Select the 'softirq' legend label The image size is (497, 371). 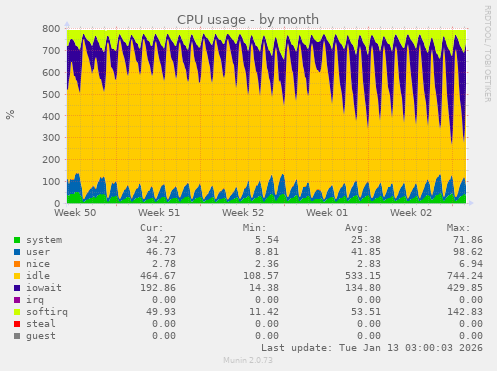[47, 312]
